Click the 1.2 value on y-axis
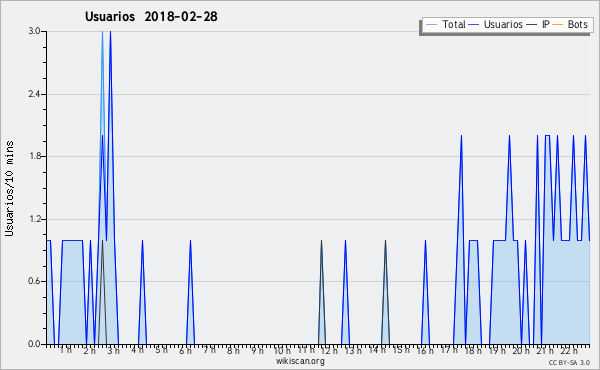The image size is (600, 370). tap(34, 219)
